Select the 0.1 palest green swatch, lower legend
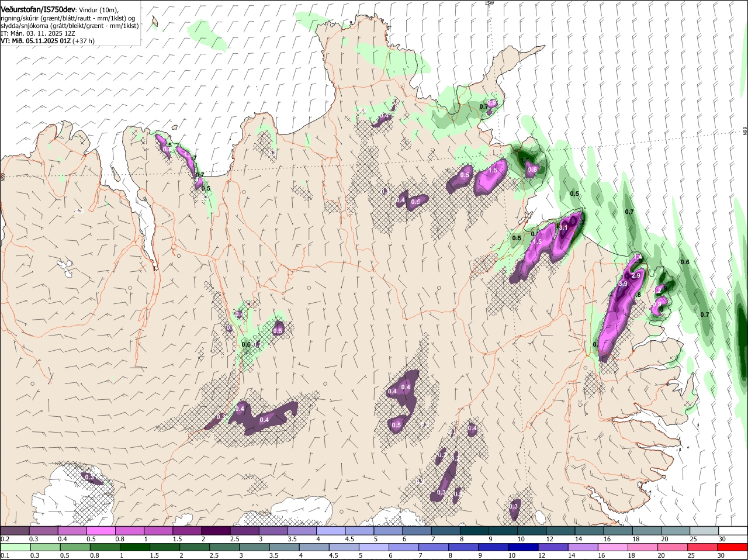This screenshot has height=560, width=748. coord(15,547)
